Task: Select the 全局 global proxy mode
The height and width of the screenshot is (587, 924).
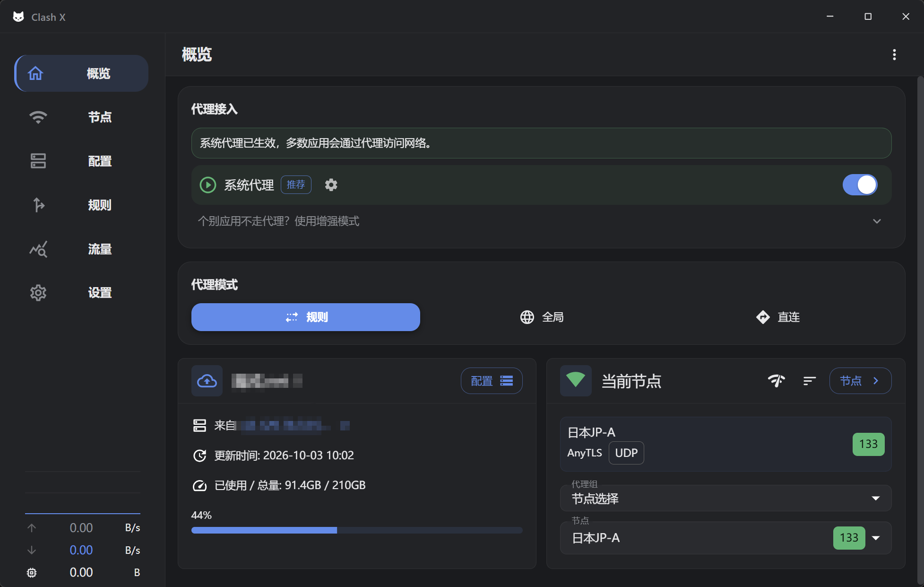Action: click(x=542, y=317)
